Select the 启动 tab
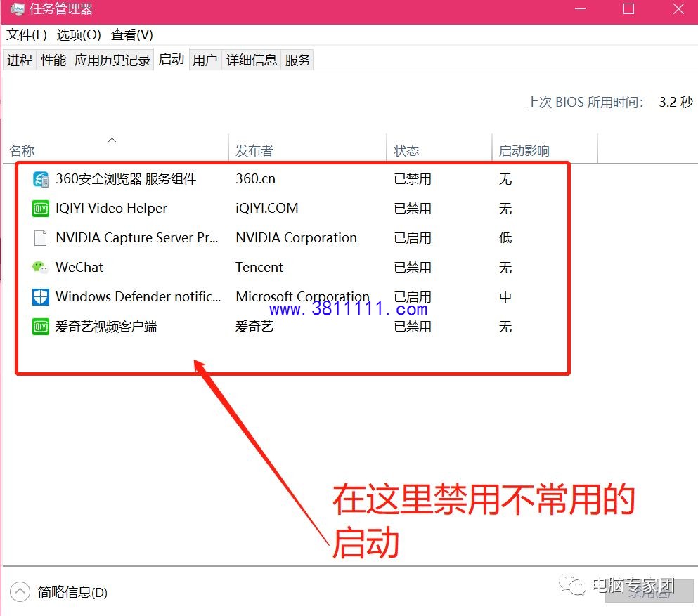The width and height of the screenshot is (698, 616). (x=172, y=59)
